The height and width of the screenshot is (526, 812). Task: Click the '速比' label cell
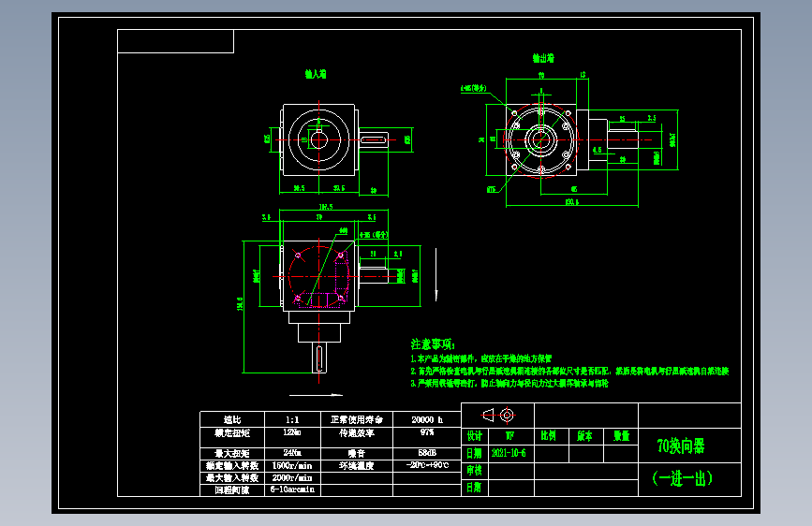232,419
